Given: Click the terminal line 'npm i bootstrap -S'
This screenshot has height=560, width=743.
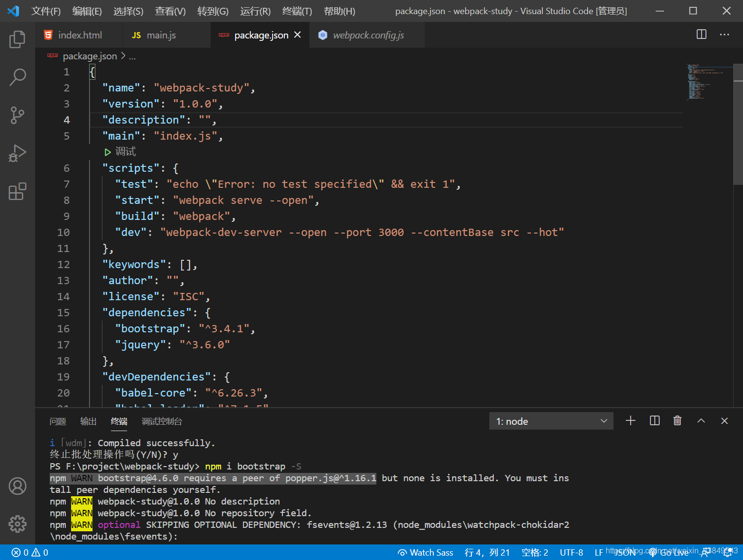Looking at the screenshot, I should [253, 467].
